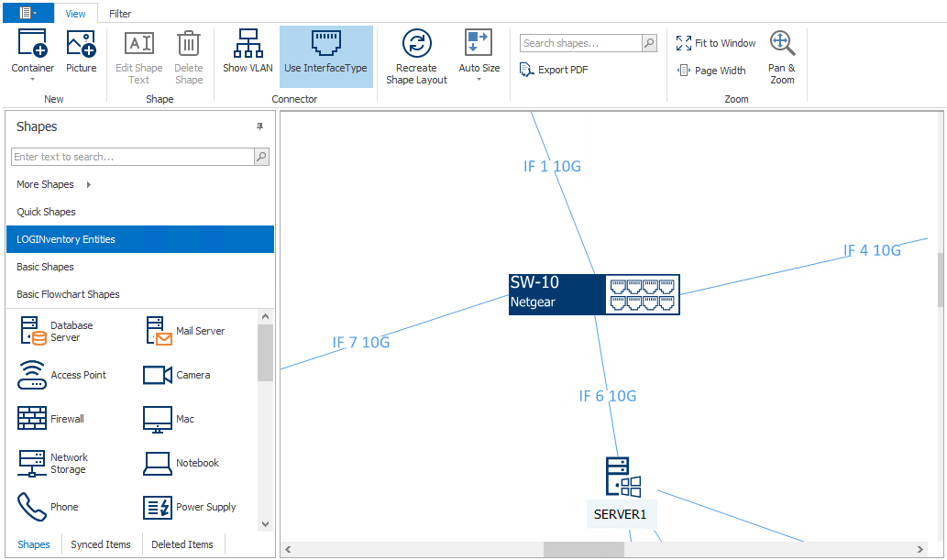Click the Picture icon in ribbon
947x560 pixels.
point(81,44)
